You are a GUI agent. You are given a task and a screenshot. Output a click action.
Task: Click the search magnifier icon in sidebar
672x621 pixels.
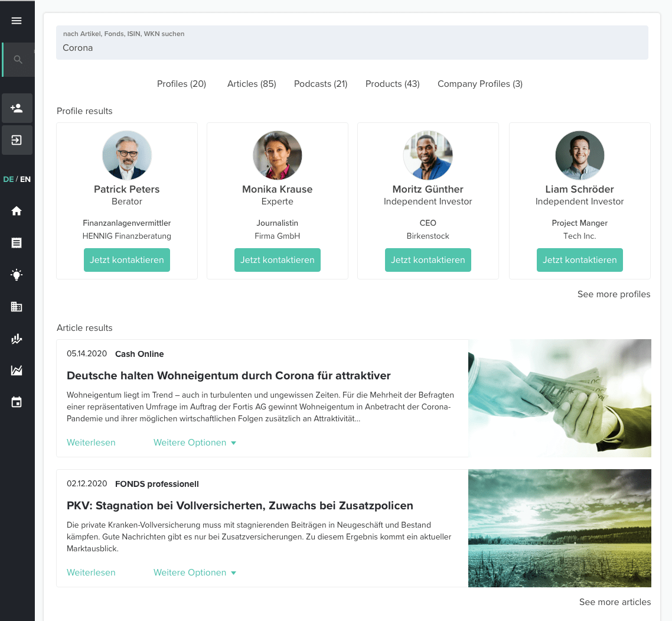point(18,60)
